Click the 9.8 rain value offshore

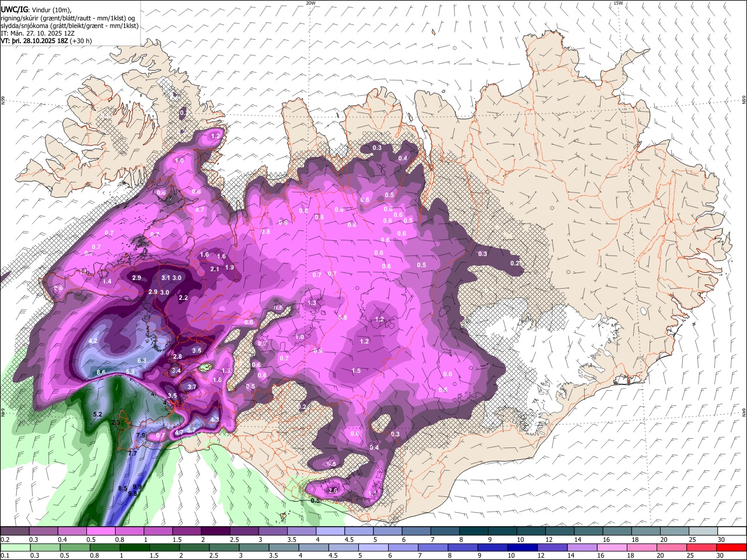[x=132, y=494]
